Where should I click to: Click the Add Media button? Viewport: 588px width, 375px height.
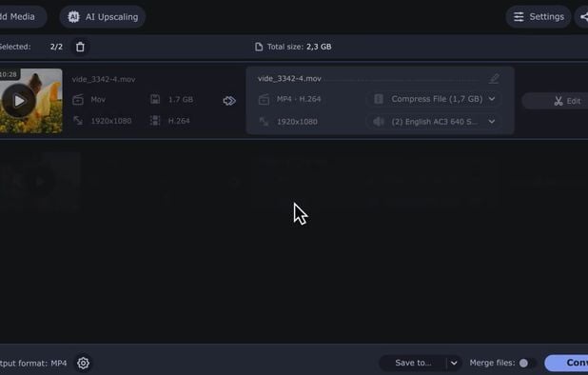(x=22, y=17)
